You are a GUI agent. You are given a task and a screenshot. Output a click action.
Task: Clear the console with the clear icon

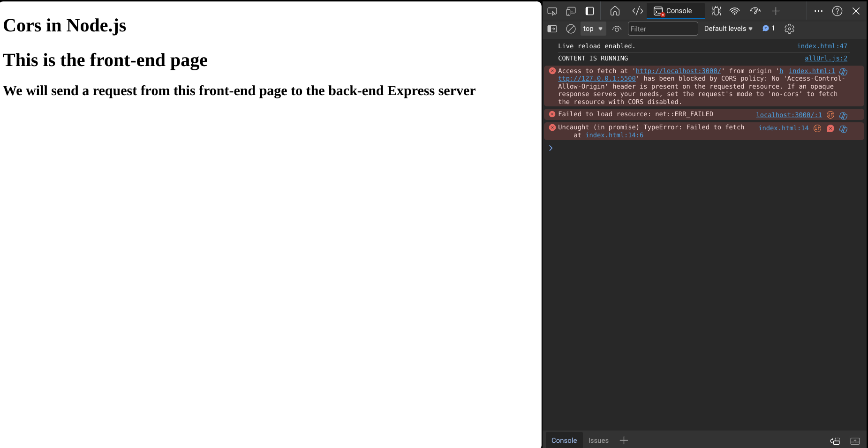[x=570, y=29]
